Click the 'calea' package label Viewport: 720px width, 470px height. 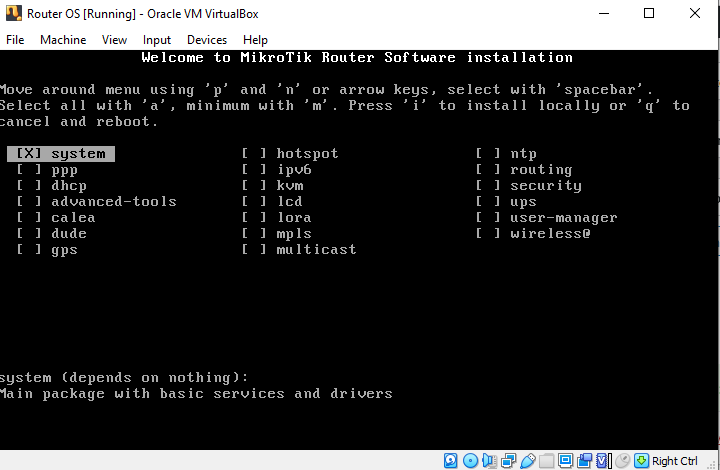click(x=73, y=218)
